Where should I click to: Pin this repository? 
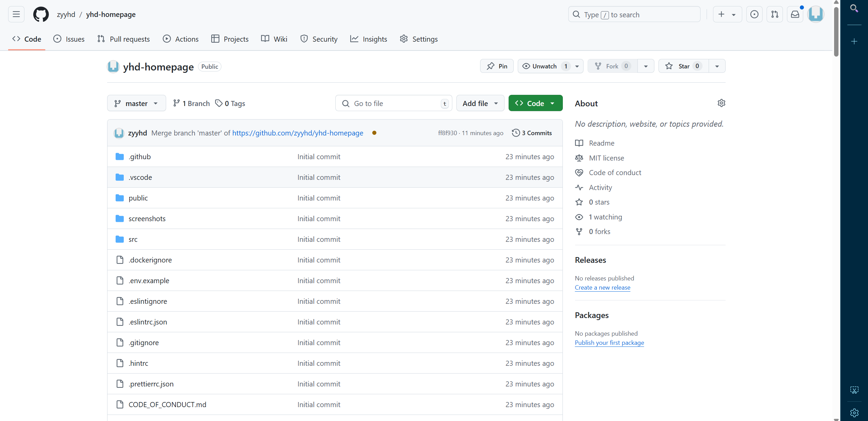pos(496,66)
